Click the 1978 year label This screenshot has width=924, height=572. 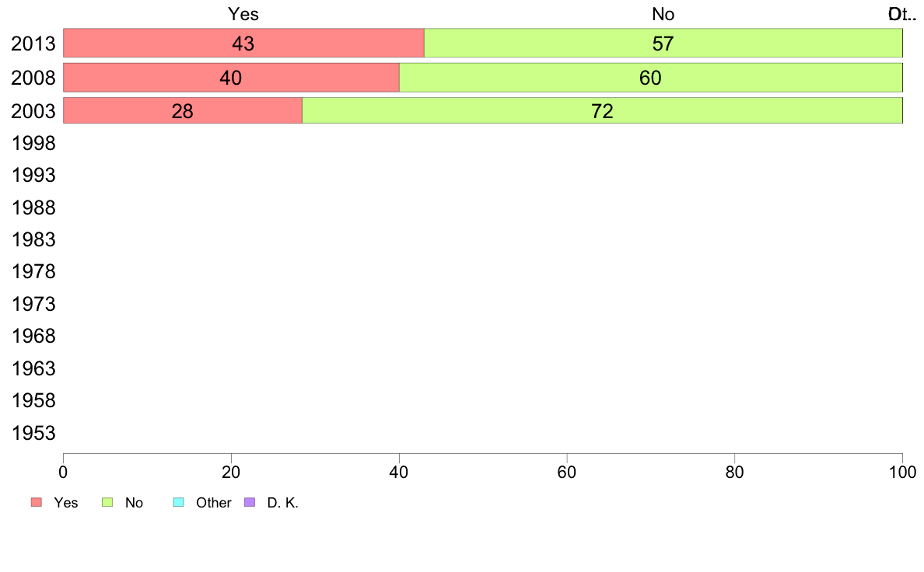coord(33,271)
